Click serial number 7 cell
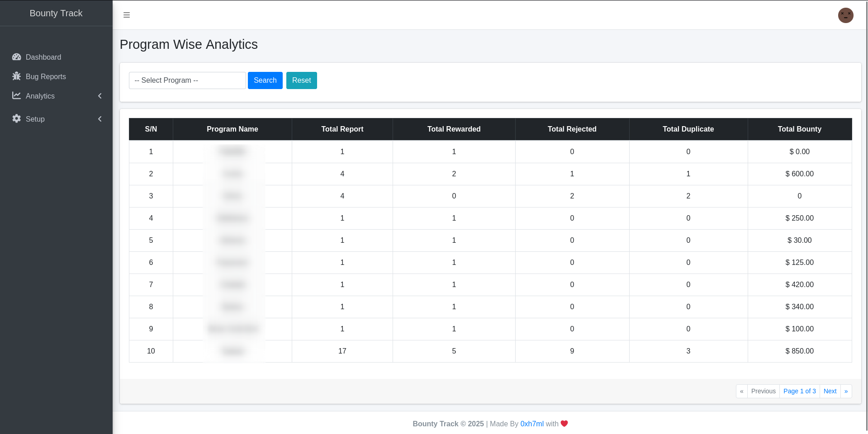 tap(151, 285)
